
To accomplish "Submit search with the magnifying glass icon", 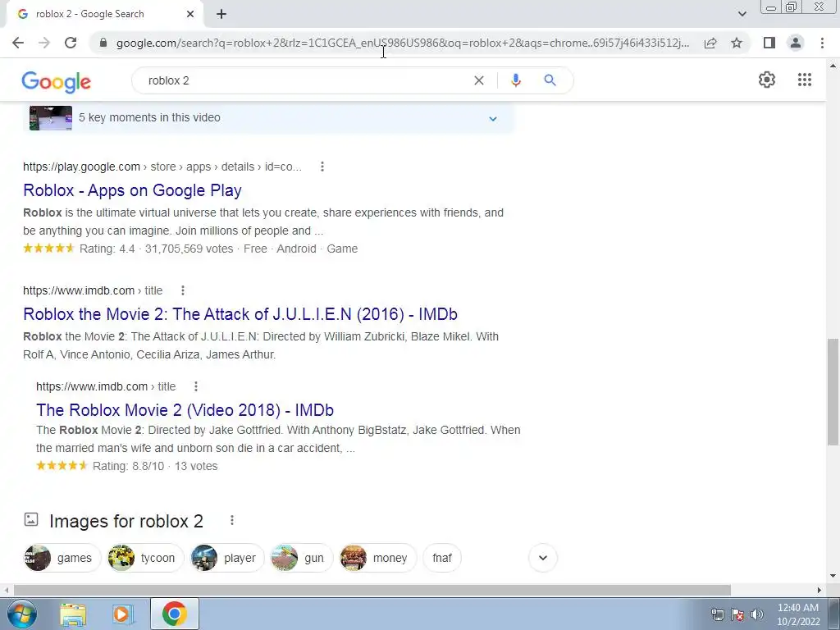I will click(550, 80).
